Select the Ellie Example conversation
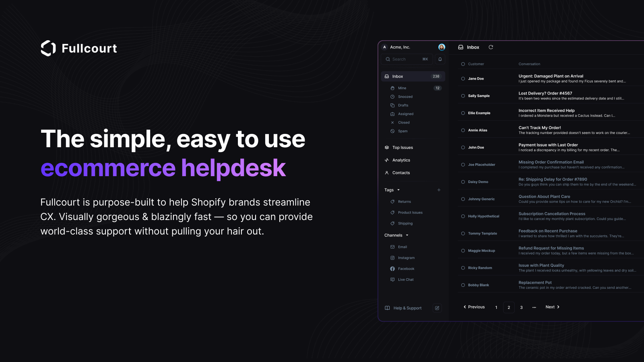The image size is (644, 362). tap(463, 113)
